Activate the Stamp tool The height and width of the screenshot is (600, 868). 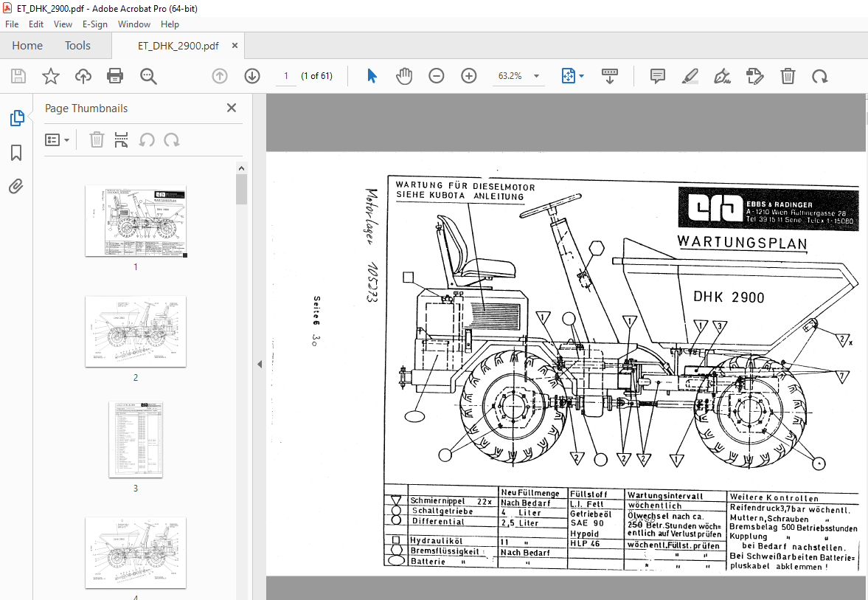[754, 75]
